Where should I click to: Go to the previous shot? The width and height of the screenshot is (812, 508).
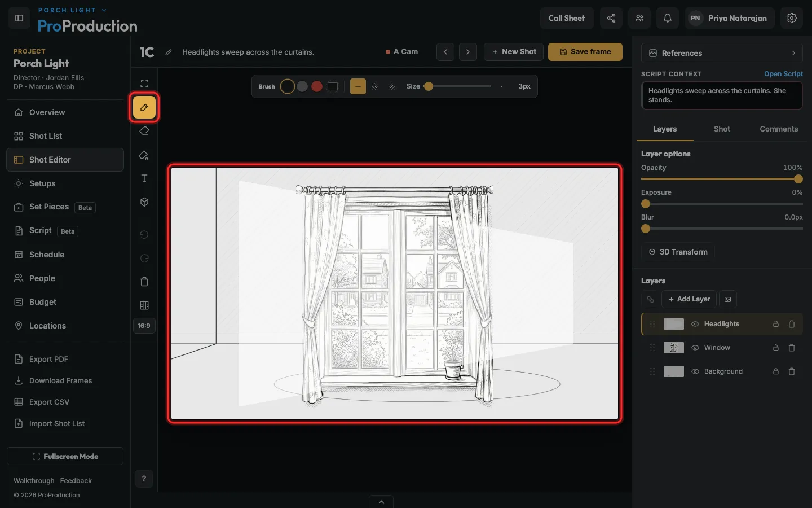point(445,52)
